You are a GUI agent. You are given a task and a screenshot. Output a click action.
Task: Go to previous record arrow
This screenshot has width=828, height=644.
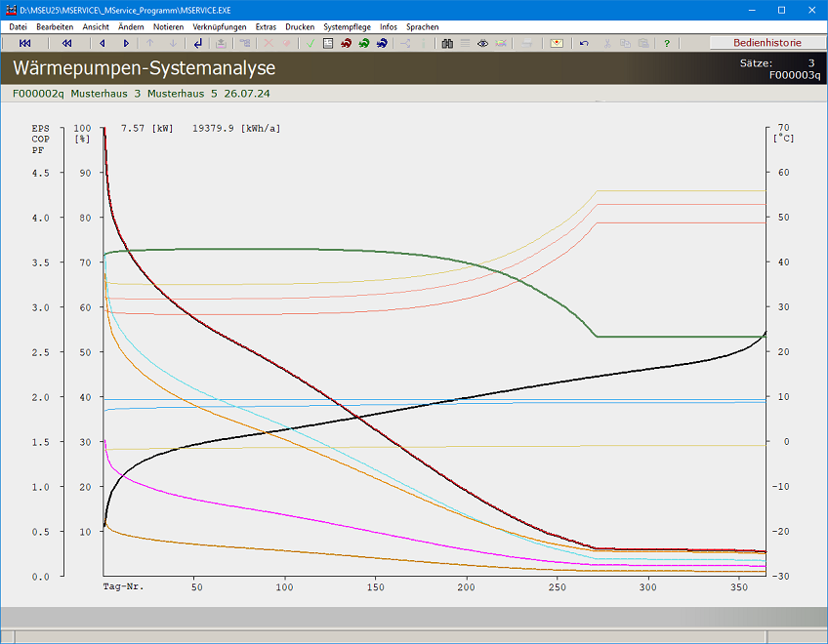[x=103, y=44]
